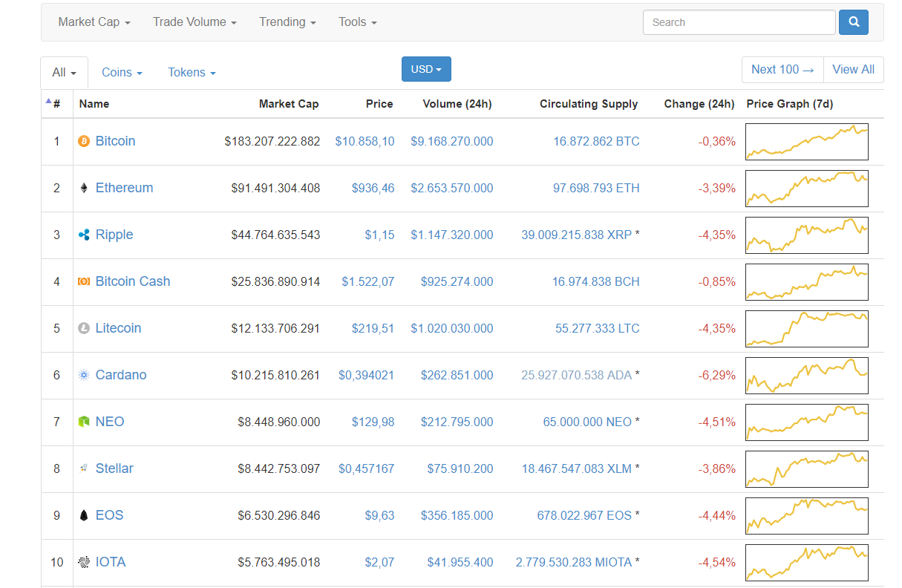Click the Ripple logo icon
This screenshot has height=588, width=902.
[x=84, y=235]
